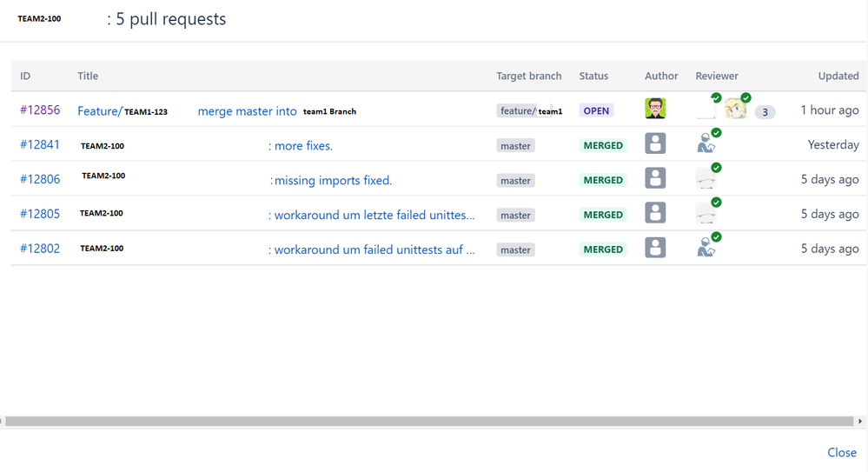Viewport: 868px width, 472px height.
Task: Open pull request #12806 ID link
Action: click(x=40, y=179)
